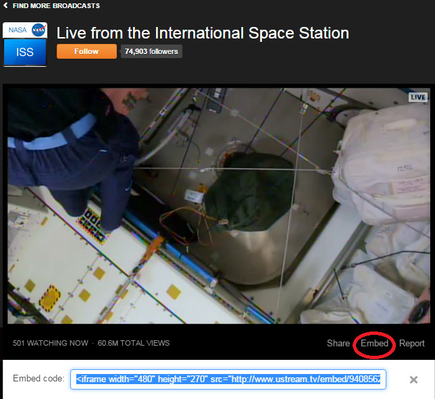The height and width of the screenshot is (399, 435).
Task: Report this broadcast
Action: click(x=412, y=343)
